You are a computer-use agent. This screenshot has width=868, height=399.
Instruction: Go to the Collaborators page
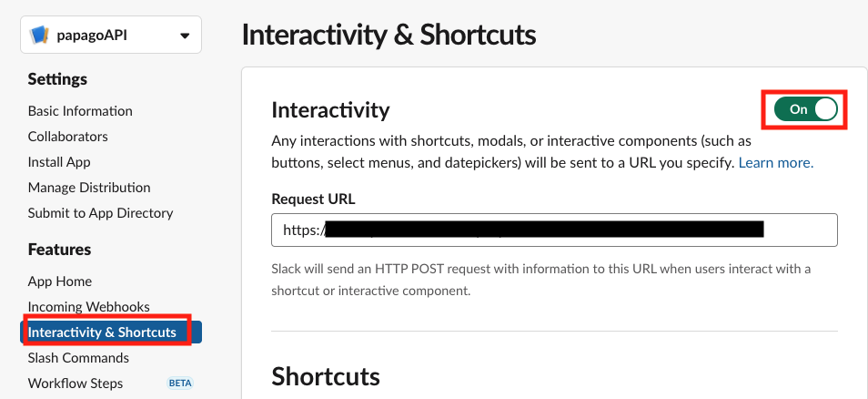coord(67,137)
